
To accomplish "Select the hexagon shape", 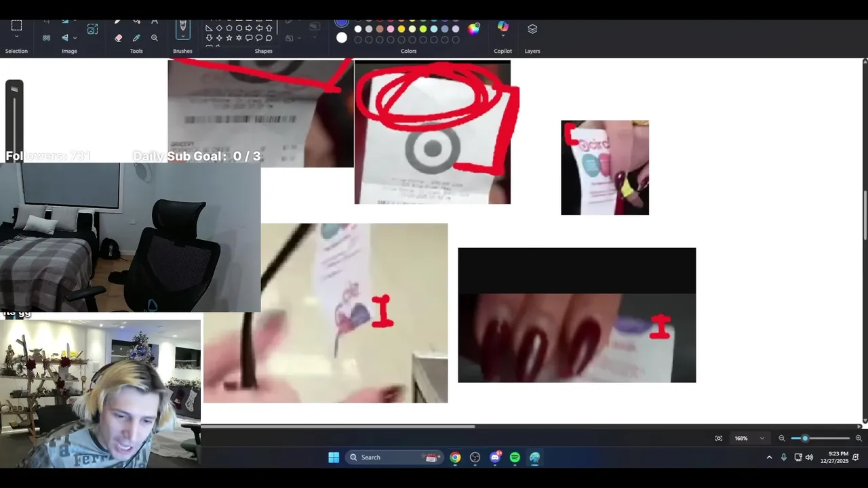I will pyautogui.click(x=239, y=28).
